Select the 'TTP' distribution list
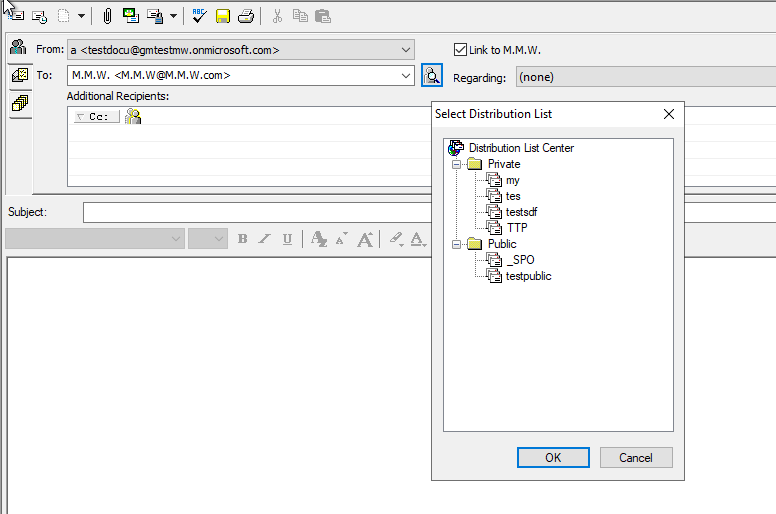The height and width of the screenshot is (514, 776). (x=517, y=228)
